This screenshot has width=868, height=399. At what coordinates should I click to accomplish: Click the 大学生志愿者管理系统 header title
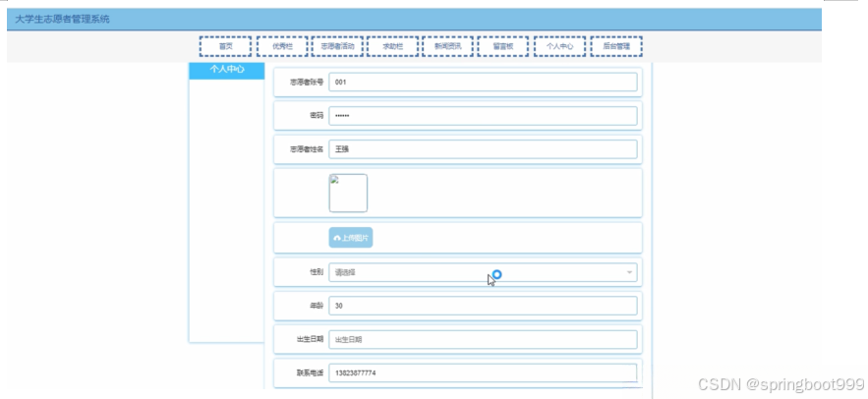pos(62,19)
